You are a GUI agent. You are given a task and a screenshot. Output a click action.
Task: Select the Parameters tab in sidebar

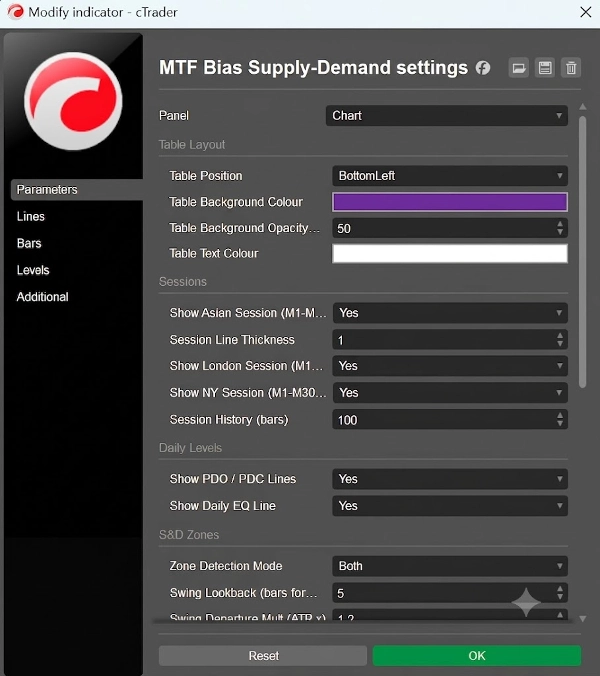[77, 190]
